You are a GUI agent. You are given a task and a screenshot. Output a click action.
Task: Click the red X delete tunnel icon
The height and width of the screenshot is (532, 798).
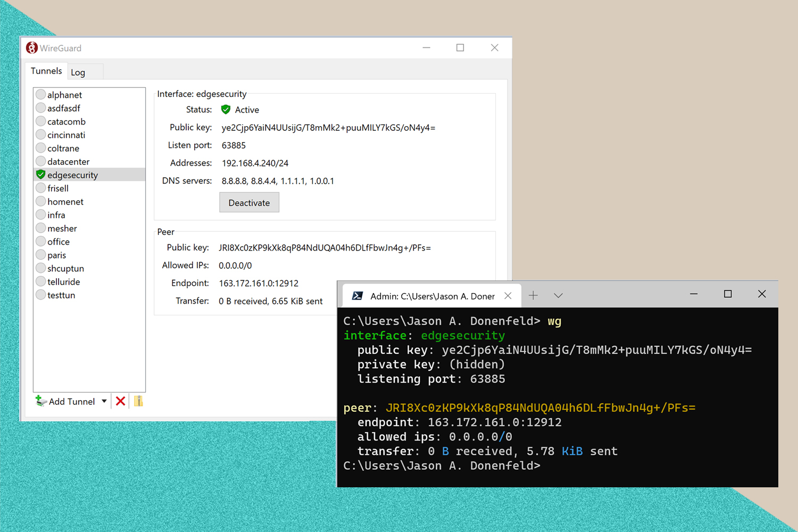121,401
